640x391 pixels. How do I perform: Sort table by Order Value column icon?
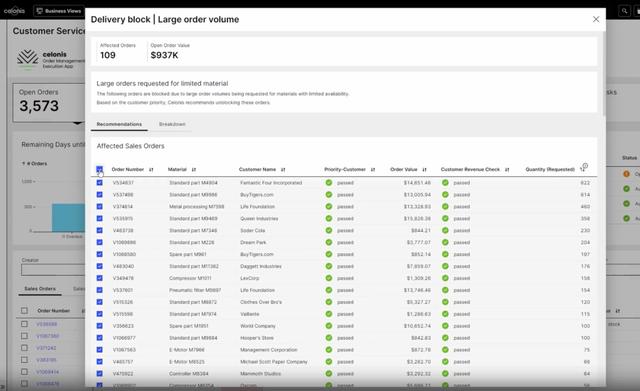[x=424, y=169]
